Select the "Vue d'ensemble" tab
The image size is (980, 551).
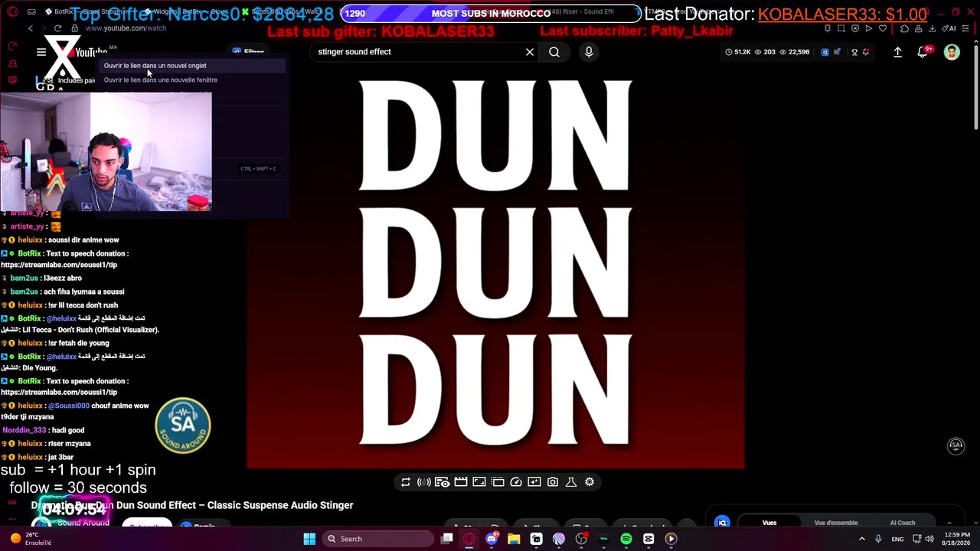pos(836,523)
